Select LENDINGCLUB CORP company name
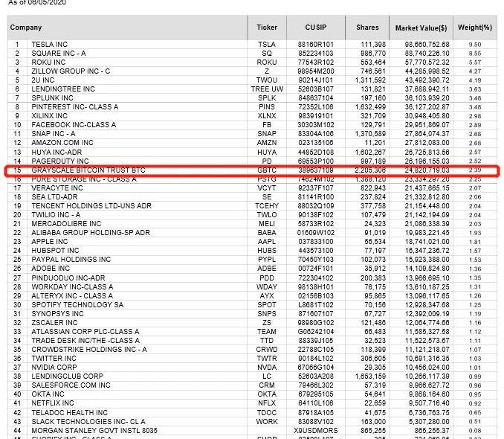 (x=67, y=376)
